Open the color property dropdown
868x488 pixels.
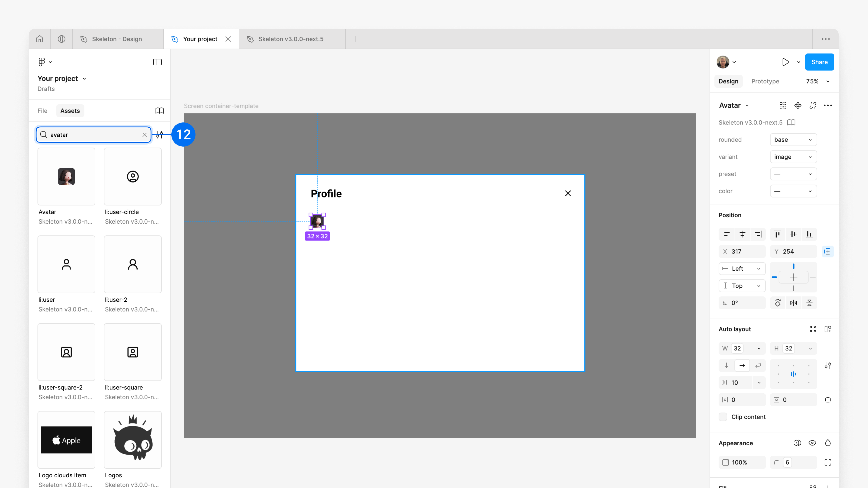793,191
